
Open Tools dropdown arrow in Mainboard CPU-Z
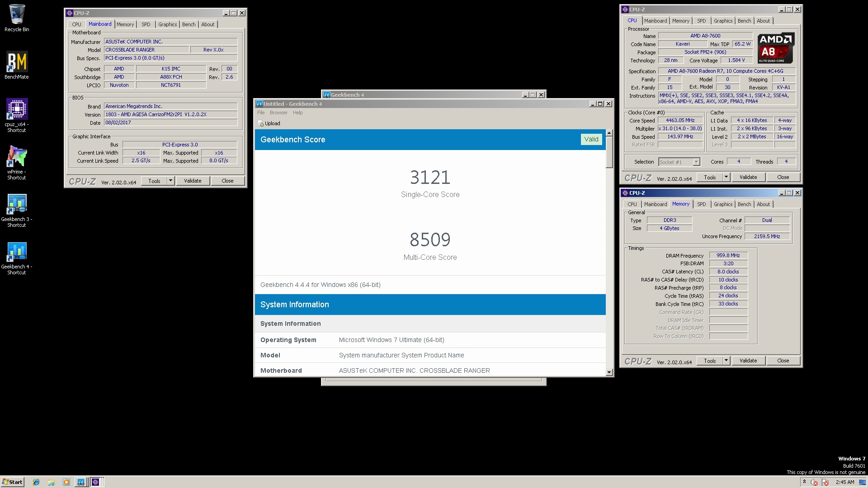[170, 181]
